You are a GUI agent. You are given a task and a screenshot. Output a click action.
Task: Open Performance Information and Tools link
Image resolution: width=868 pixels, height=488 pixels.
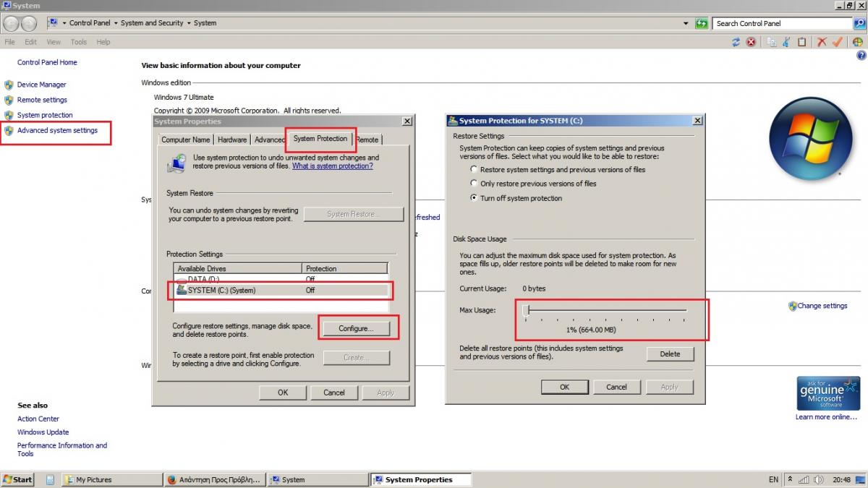point(62,450)
